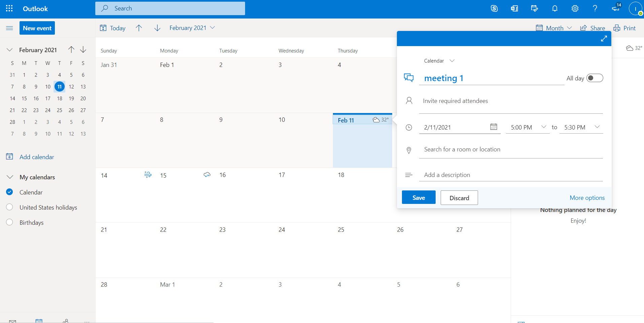This screenshot has height=323, width=644.
Task: Open the Settings gear icon
Action: pyautogui.click(x=575, y=9)
